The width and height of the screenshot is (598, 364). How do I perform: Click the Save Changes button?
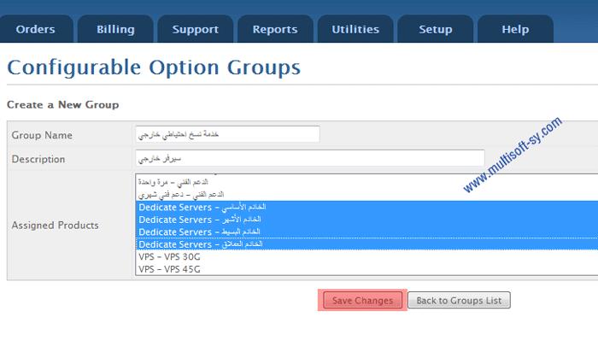(363, 300)
